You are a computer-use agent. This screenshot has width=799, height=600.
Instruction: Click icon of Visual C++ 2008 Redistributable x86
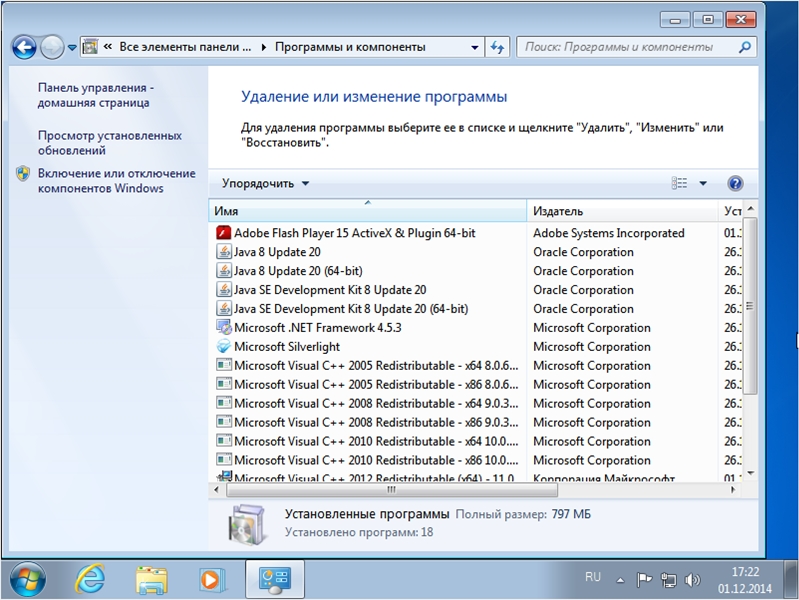(223, 422)
